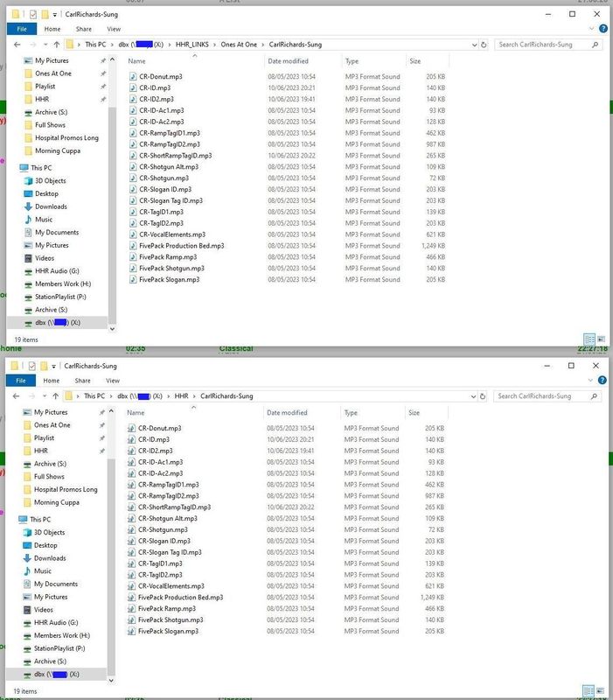Select the CR-Donut.mp3 file icon in the top window
613x700 pixels.
coord(133,76)
